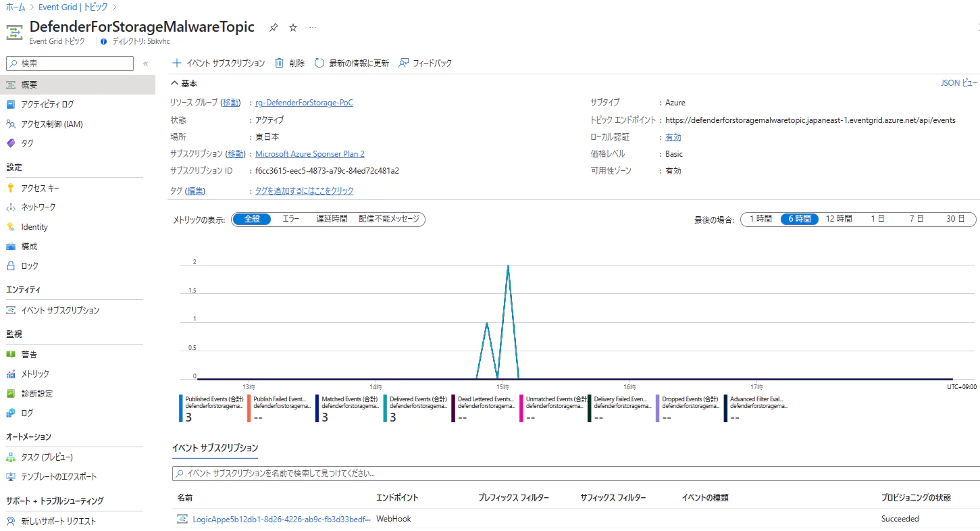Viewport: 980px width, 531px height.
Task: Open アクティビティ ログ in sidebar
Action: pyautogui.click(x=47, y=104)
